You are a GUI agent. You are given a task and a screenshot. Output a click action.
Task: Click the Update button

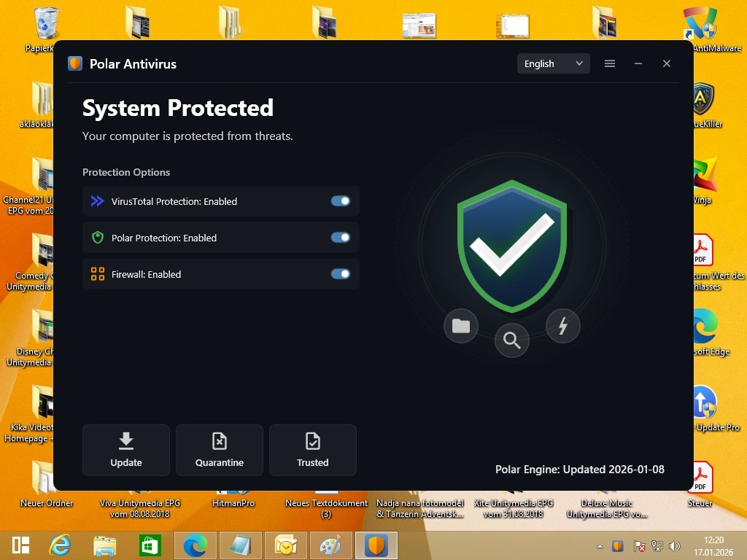click(x=126, y=450)
